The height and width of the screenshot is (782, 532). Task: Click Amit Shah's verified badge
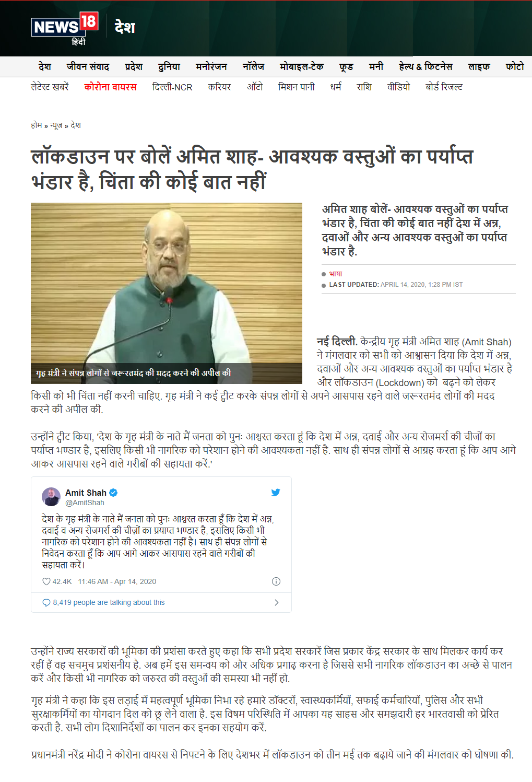[x=113, y=492]
